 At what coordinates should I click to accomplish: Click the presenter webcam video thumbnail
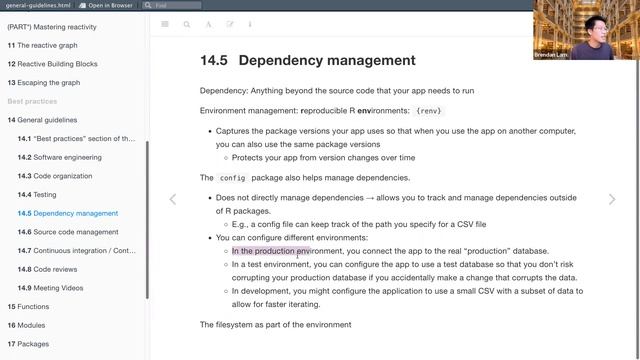click(586, 30)
